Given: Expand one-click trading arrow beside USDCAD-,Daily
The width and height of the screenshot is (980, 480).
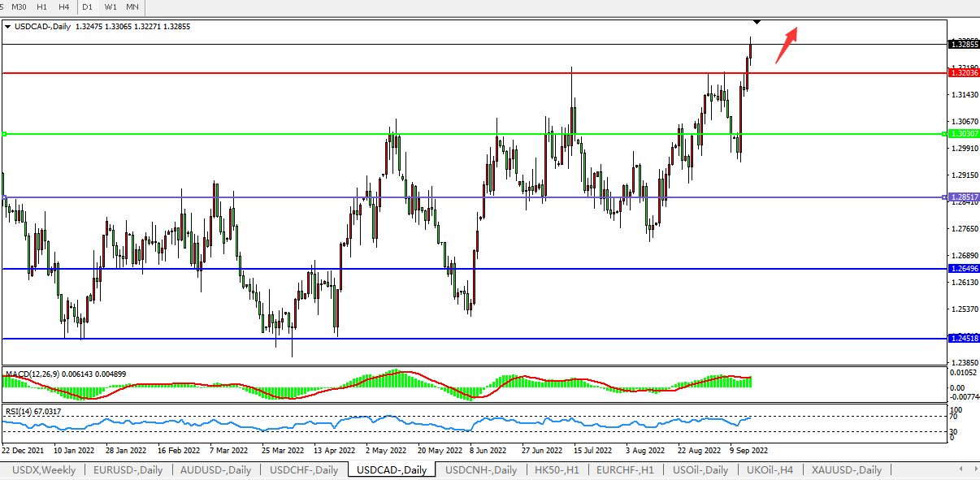Looking at the screenshot, I should [8, 26].
